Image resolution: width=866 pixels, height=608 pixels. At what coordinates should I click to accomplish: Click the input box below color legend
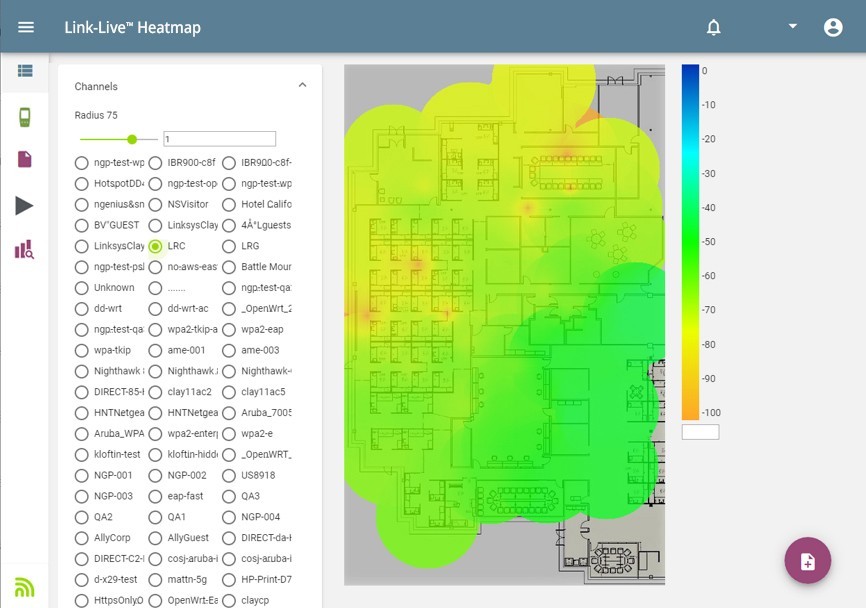(x=700, y=432)
